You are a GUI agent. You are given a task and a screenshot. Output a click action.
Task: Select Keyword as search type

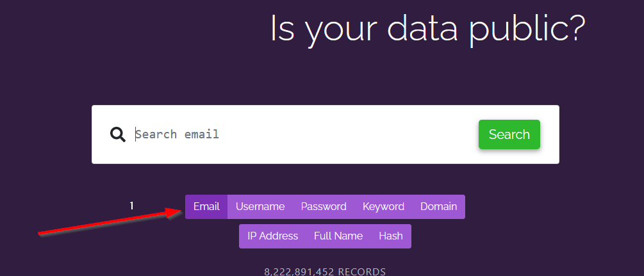[383, 207]
